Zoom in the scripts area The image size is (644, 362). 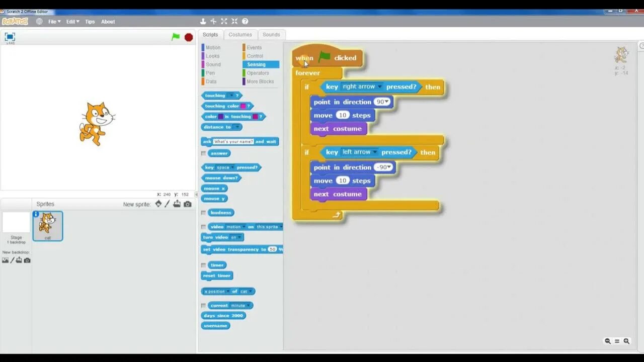coord(626,341)
